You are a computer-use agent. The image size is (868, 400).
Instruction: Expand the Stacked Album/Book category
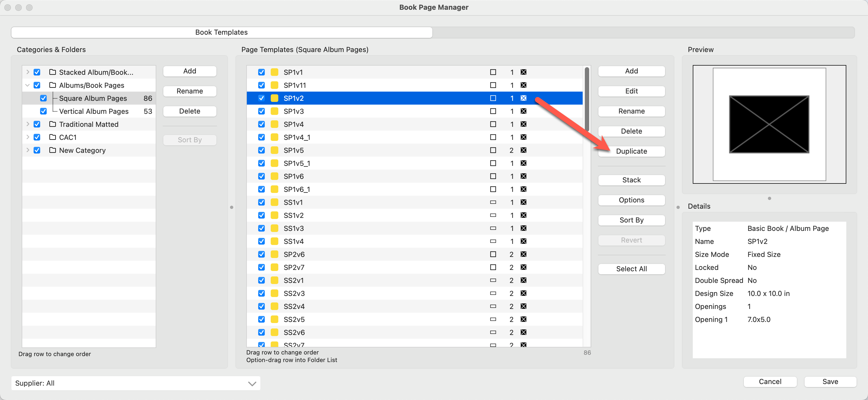point(28,72)
